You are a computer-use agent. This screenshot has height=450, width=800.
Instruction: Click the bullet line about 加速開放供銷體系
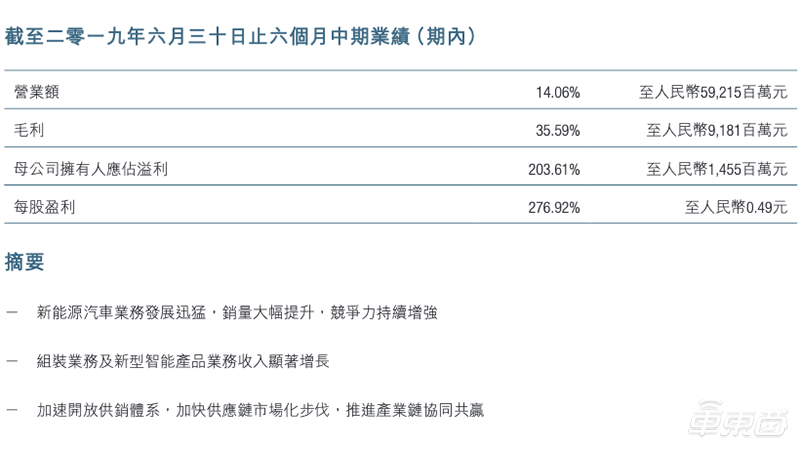[260, 410]
